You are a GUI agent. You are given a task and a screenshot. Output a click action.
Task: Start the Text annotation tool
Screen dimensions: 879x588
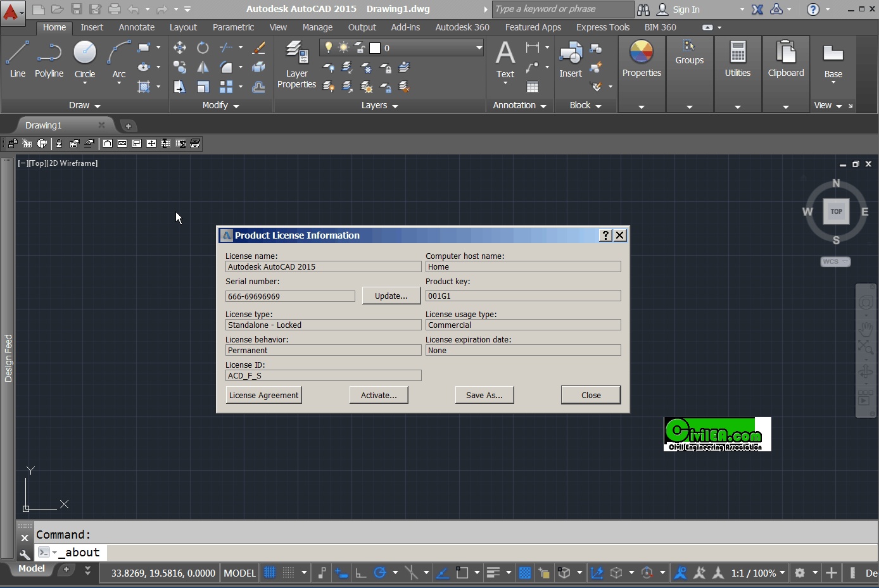[x=505, y=59]
